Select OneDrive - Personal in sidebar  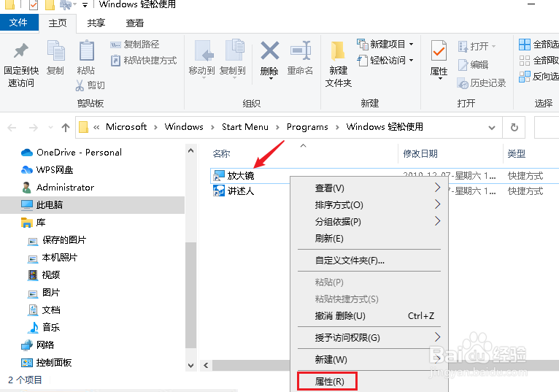(x=72, y=153)
